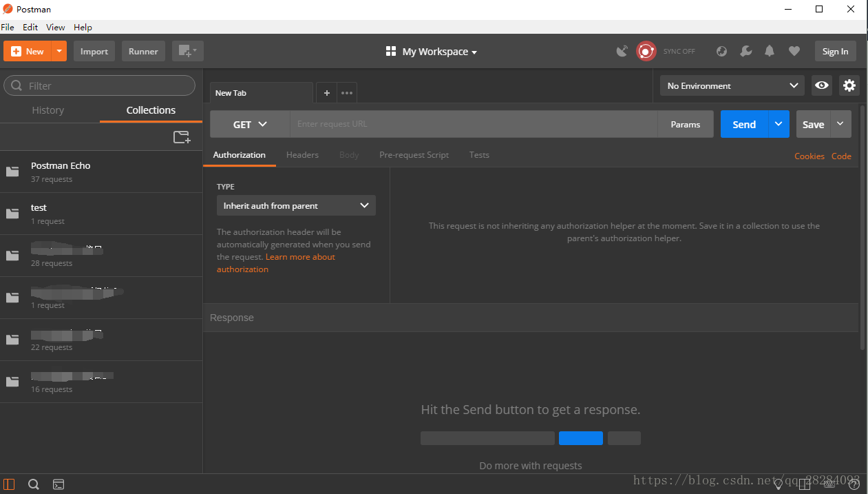868x494 pixels.
Task: Click folder icon of 22 requests collection
Action: [x=12, y=340]
